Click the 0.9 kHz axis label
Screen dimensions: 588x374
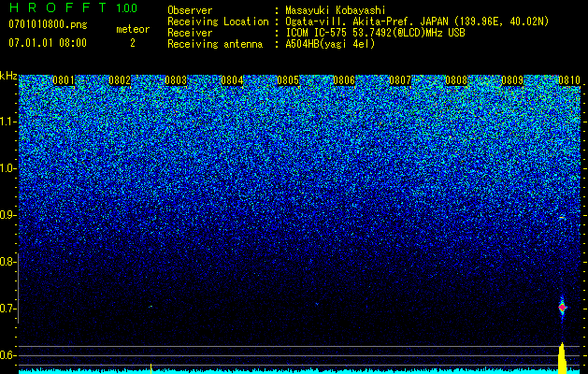point(7,215)
